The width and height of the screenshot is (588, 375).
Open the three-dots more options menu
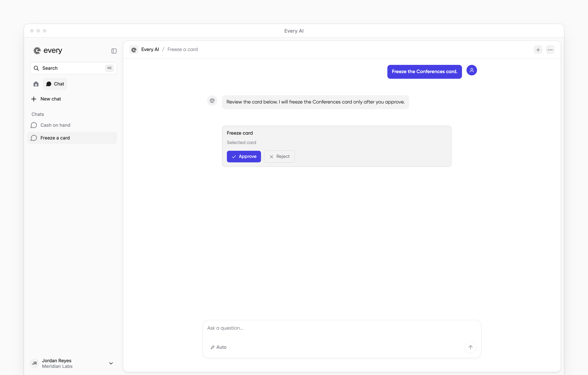(x=550, y=50)
